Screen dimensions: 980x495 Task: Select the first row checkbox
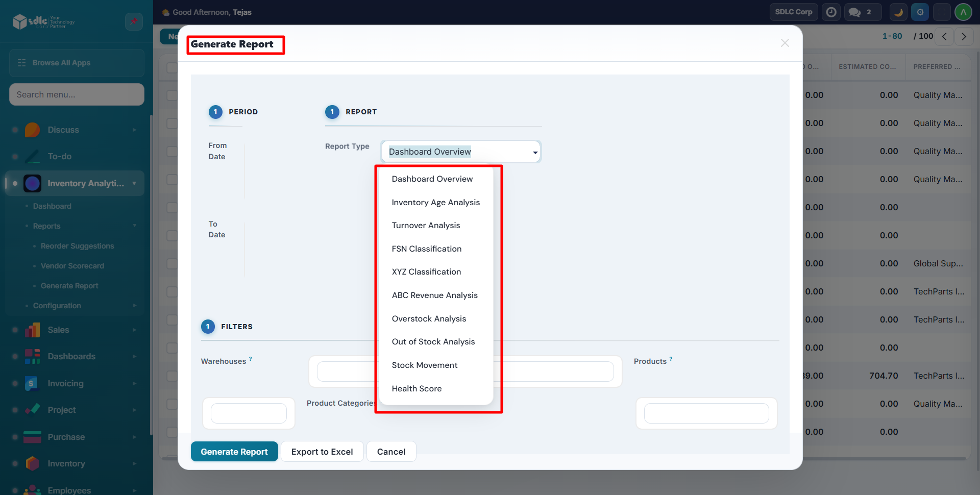(x=172, y=95)
